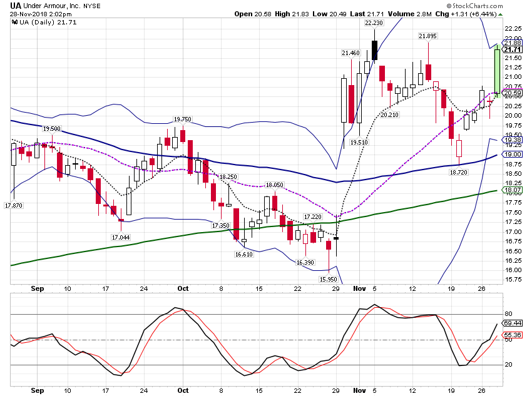Select the 'Under Armour, Inc.' company name
This screenshot has width=532, height=396.
[x=52, y=6]
